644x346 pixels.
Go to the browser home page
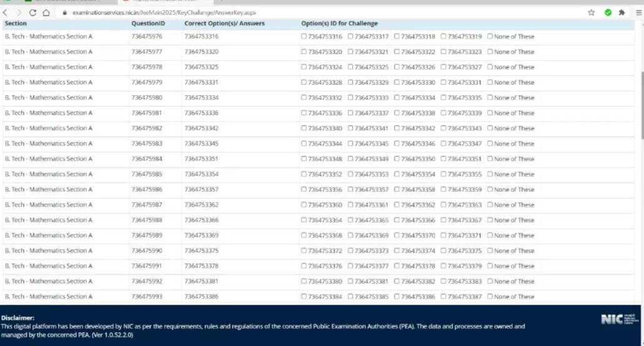click(x=46, y=13)
